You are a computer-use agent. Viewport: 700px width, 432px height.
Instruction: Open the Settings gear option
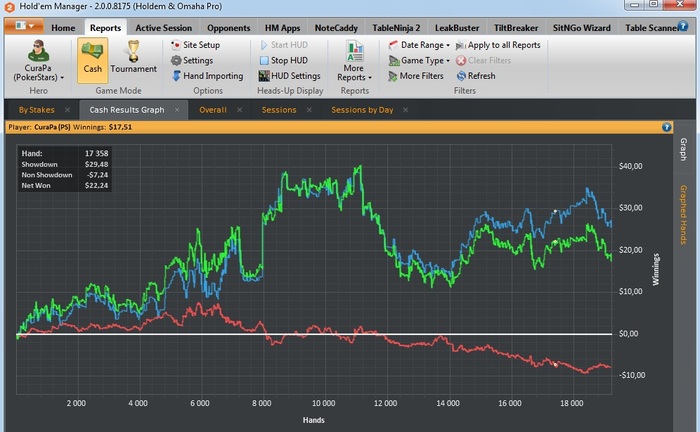pyautogui.click(x=192, y=60)
